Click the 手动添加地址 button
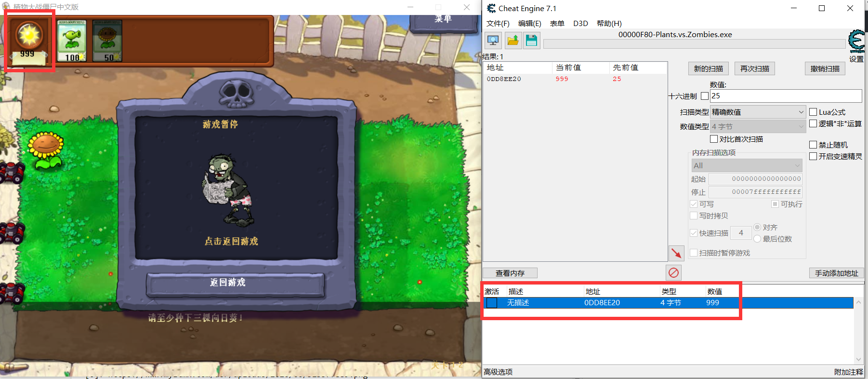This screenshot has height=379, width=868. pos(837,273)
